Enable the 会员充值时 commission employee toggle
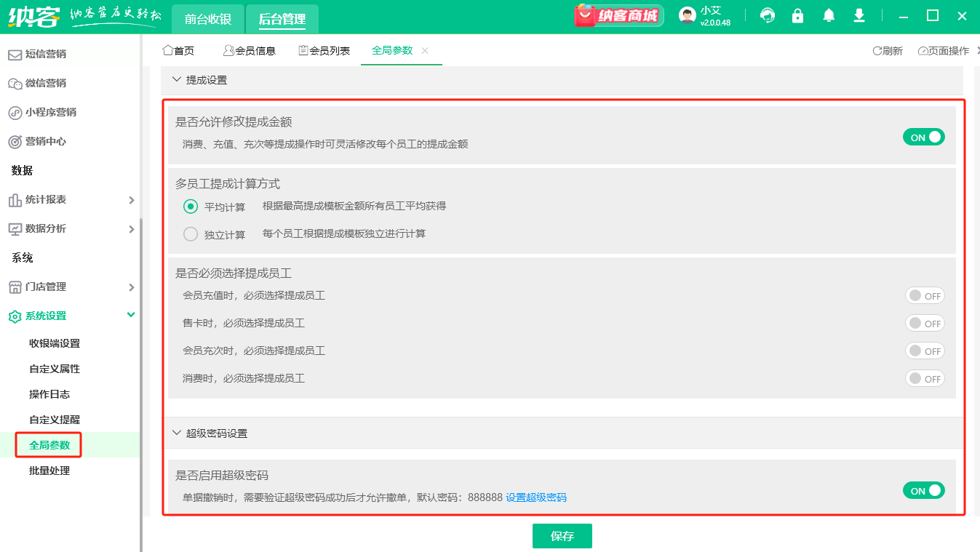The image size is (980, 552). point(925,295)
